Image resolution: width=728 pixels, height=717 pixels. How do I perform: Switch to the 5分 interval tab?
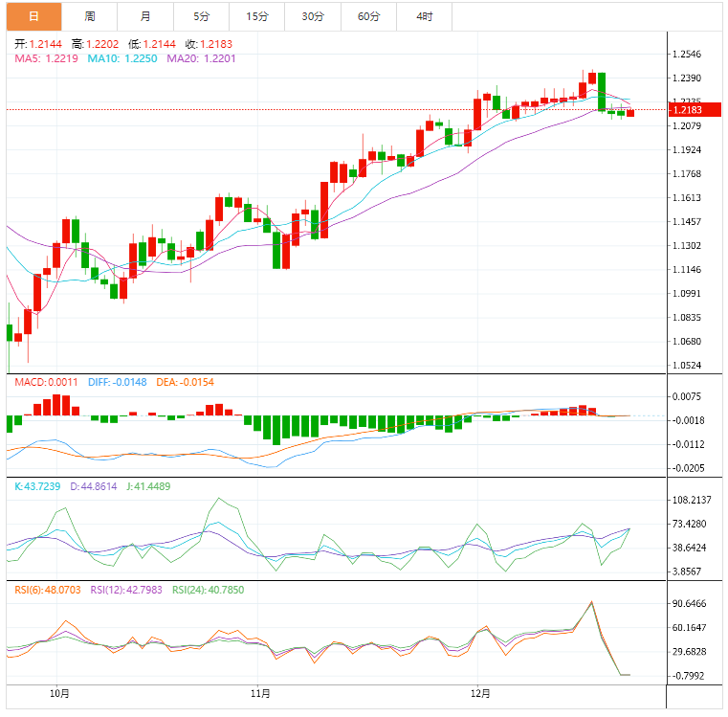201,16
